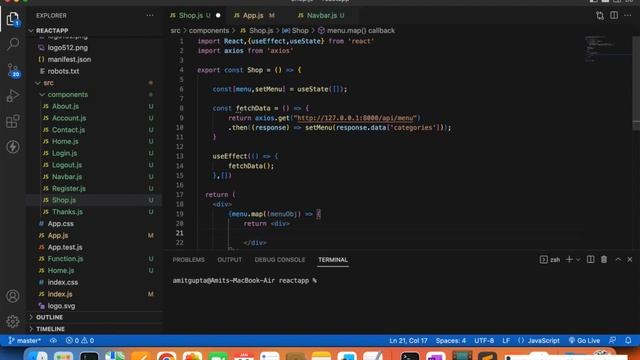
Task: Kill terminal with trash icon
Action: tap(604, 260)
